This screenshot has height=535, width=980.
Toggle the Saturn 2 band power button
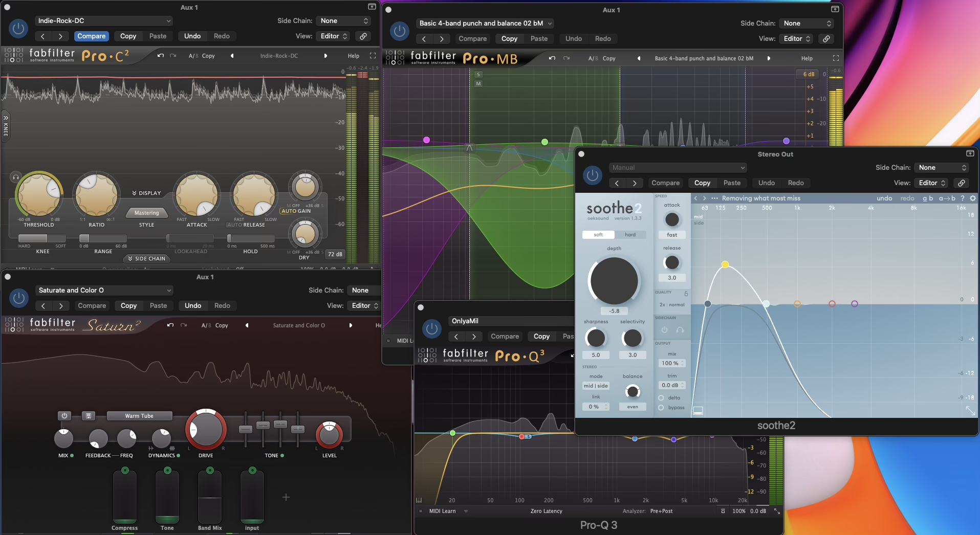64,416
